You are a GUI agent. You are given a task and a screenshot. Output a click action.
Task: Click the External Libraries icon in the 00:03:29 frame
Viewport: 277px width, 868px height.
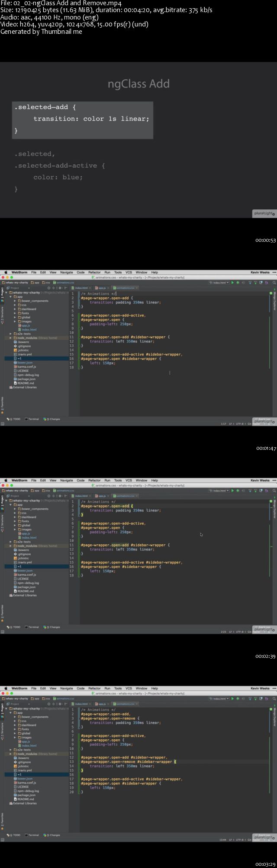click(11, 803)
